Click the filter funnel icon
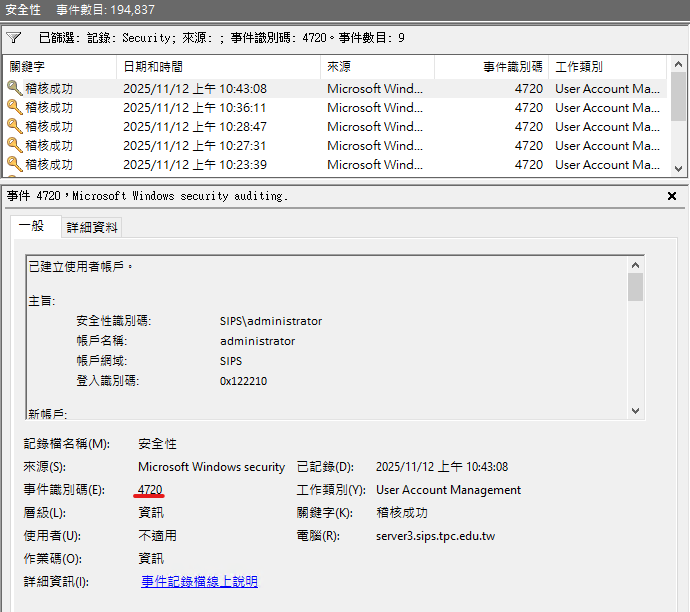 click(x=13, y=38)
